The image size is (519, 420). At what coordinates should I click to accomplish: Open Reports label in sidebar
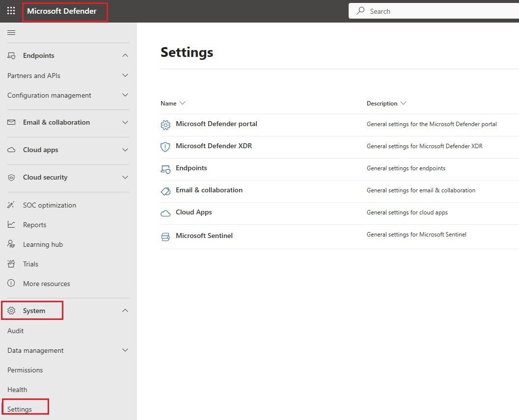tap(35, 225)
